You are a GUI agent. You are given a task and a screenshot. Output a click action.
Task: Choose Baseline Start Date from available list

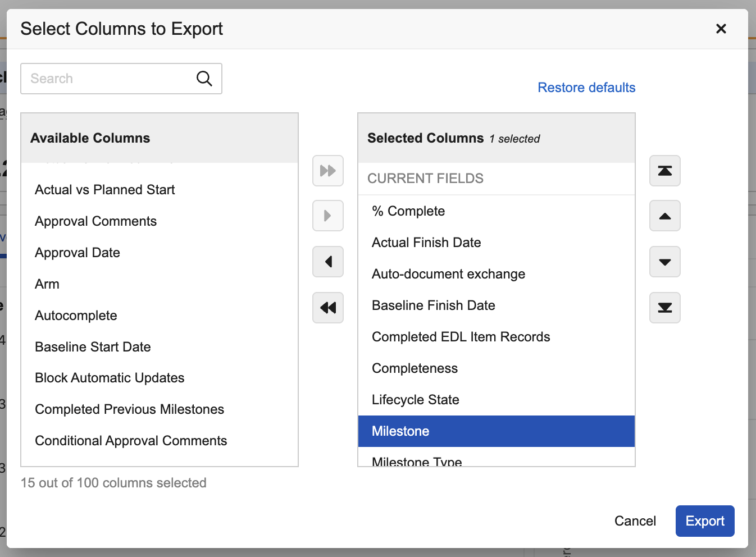coord(93,347)
